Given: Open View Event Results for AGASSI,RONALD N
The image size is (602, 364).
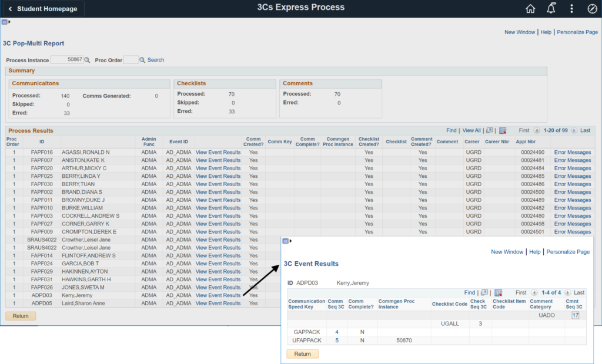Looking at the screenshot, I should (218, 152).
